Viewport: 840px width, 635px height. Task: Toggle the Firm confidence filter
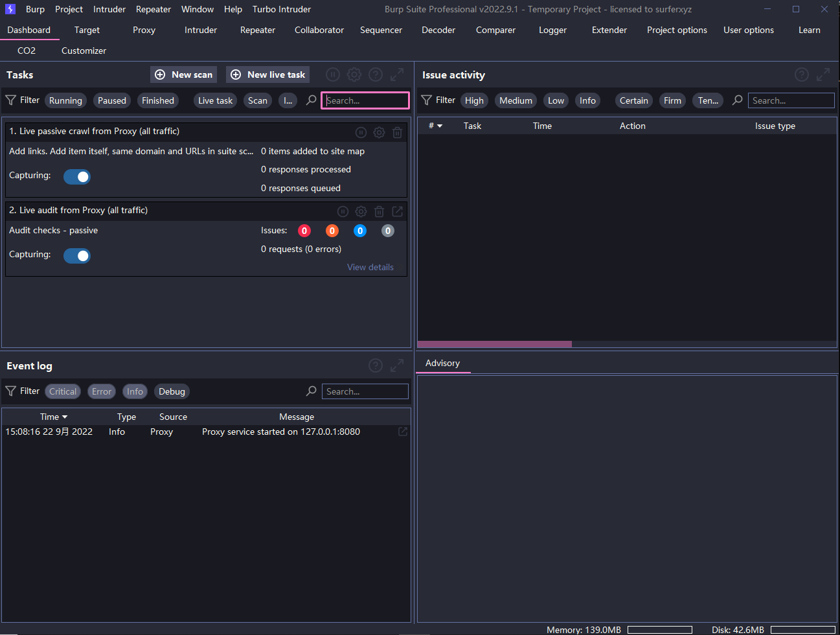pyautogui.click(x=672, y=100)
